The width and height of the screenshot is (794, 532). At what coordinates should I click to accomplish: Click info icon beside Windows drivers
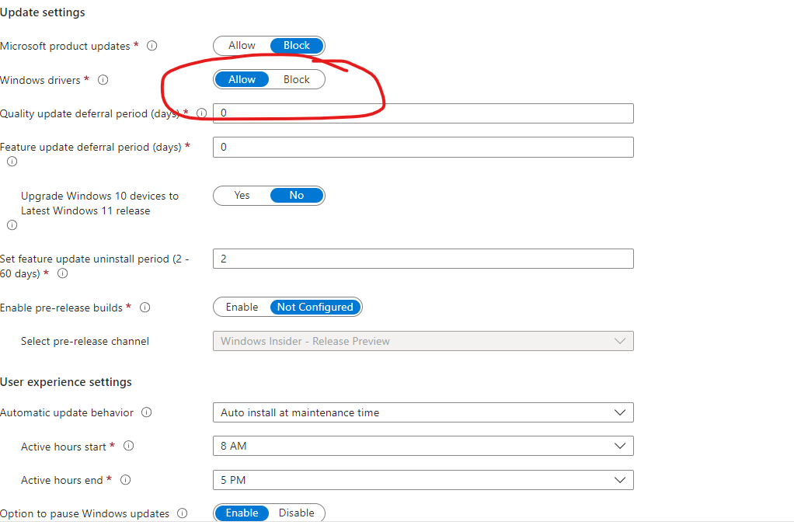[103, 79]
